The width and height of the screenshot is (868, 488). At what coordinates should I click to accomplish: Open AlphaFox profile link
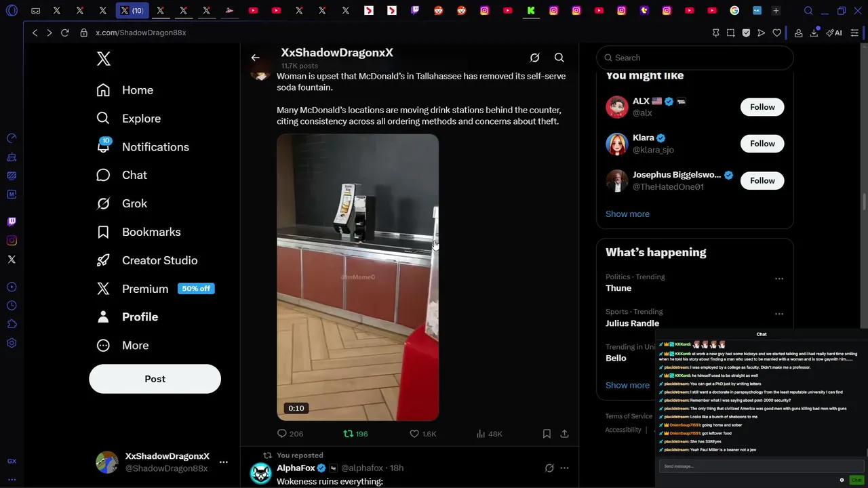296,468
